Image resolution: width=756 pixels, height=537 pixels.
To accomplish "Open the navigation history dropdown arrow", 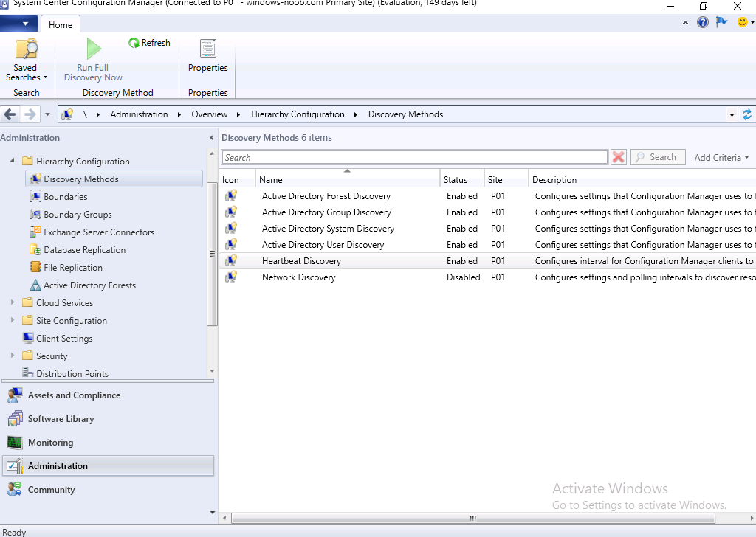I will click(47, 114).
